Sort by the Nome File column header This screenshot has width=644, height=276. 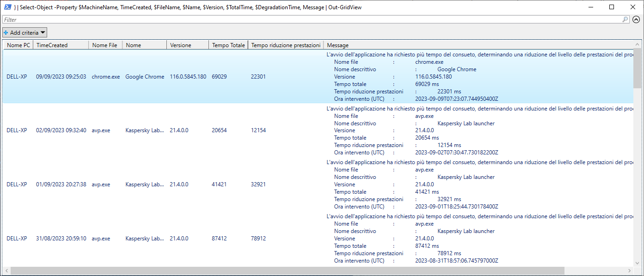pos(105,45)
